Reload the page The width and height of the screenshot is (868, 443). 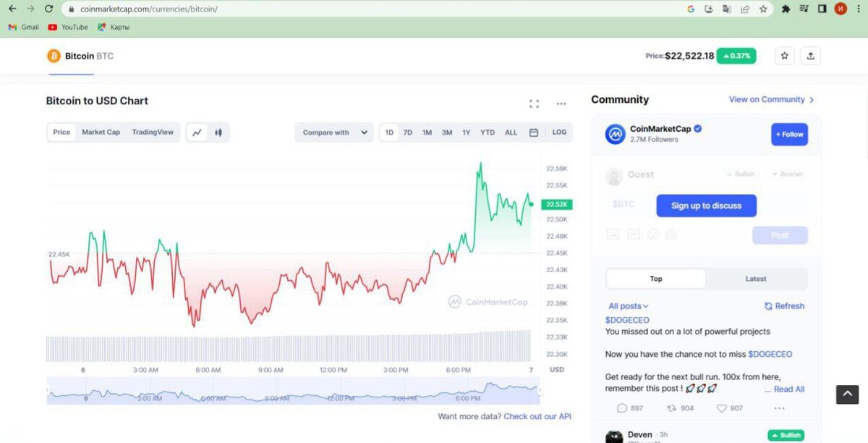tap(48, 9)
